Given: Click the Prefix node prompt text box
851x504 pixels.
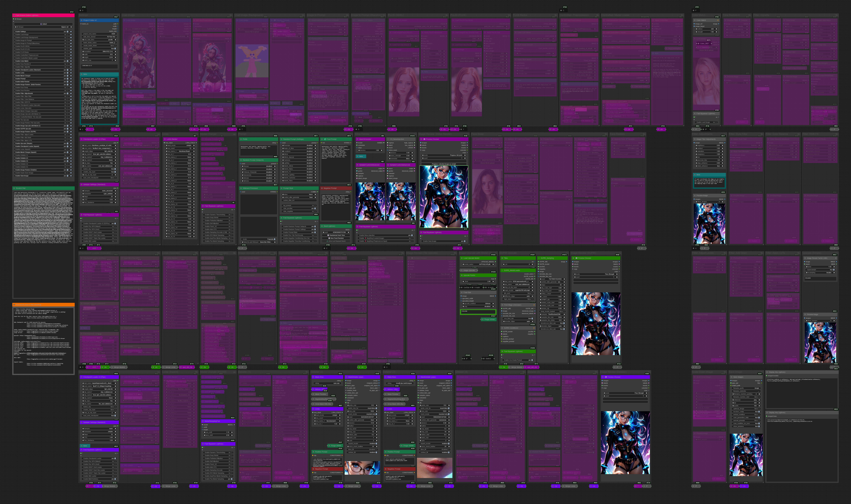Looking at the screenshot, I should tap(259, 150).
